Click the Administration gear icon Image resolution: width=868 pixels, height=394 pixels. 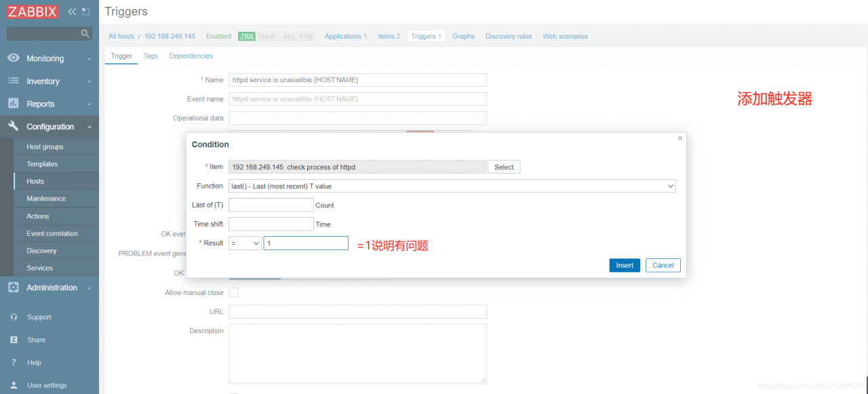[x=14, y=288]
